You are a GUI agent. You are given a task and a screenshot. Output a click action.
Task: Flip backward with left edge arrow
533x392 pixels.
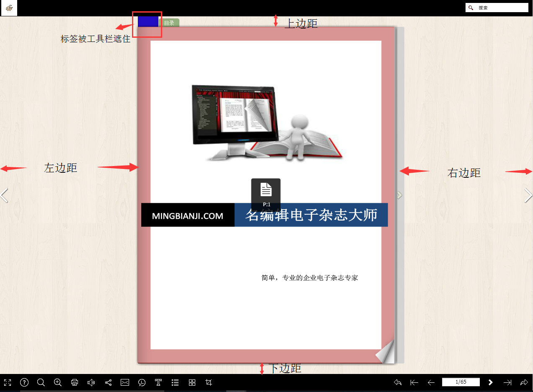(4, 195)
